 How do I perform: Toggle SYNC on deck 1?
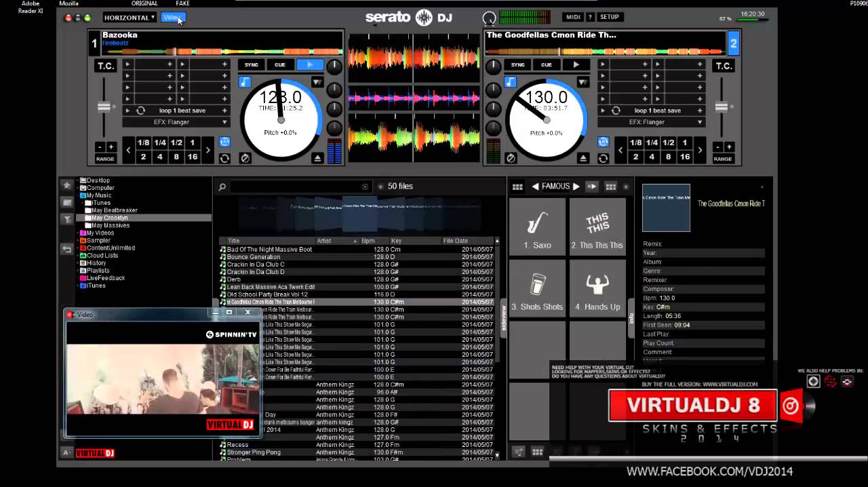[x=252, y=64]
